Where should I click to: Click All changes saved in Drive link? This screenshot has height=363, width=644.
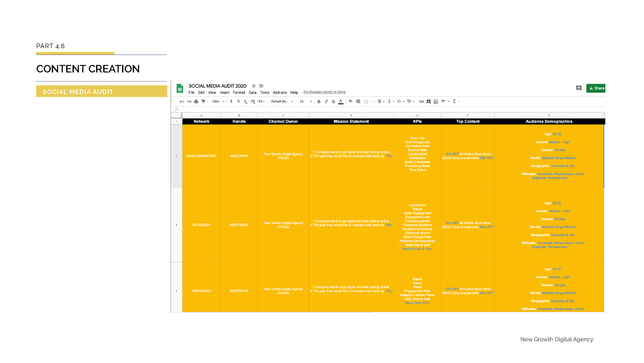324,92
